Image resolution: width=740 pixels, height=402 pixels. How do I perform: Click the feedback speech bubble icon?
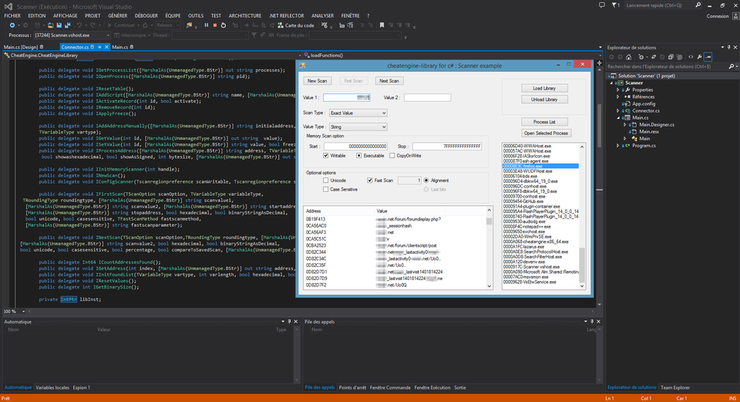[600, 5]
